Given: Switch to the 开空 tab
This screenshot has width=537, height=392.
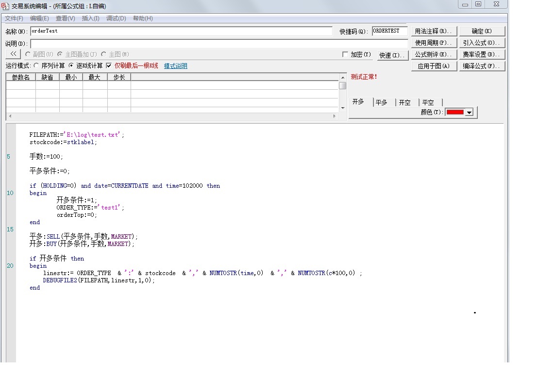Looking at the screenshot, I should 405,102.
